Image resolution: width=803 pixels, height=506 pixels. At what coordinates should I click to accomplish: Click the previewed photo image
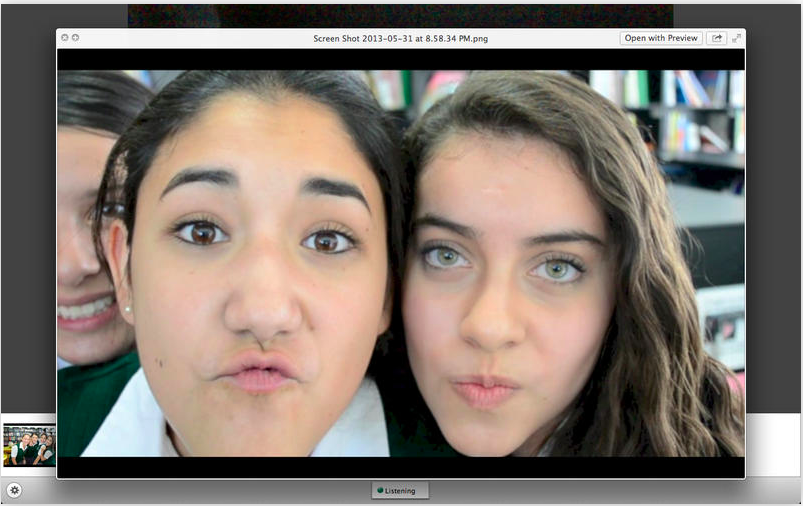[x=400, y=263]
